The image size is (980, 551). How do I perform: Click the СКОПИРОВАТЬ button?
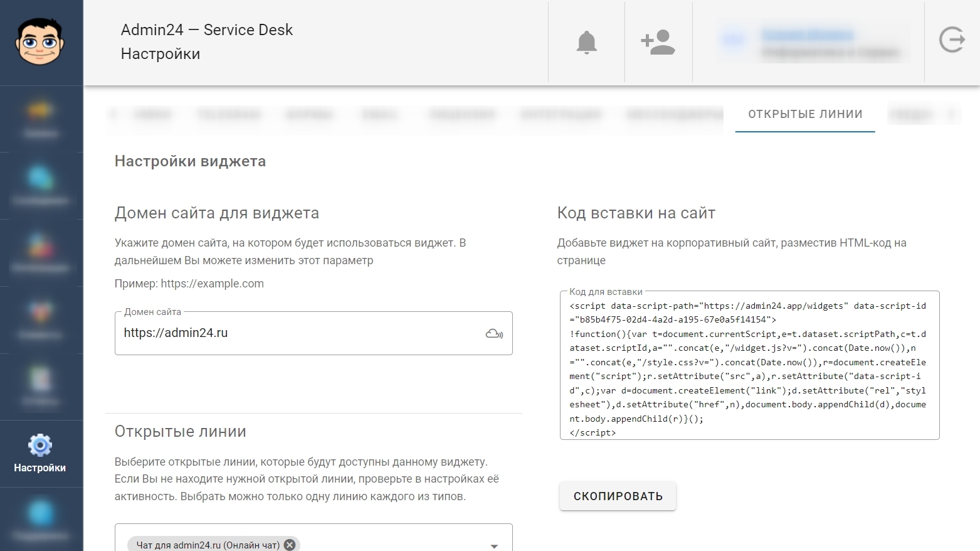(x=618, y=496)
